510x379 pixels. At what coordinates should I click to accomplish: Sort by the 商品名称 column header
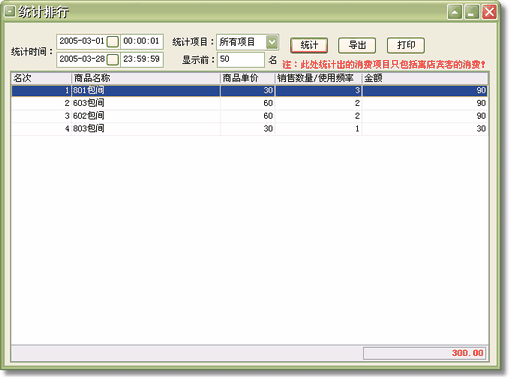pos(146,78)
